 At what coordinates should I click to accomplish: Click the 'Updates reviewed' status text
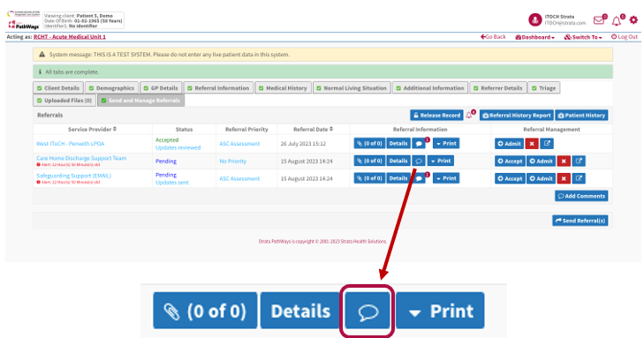(178, 147)
